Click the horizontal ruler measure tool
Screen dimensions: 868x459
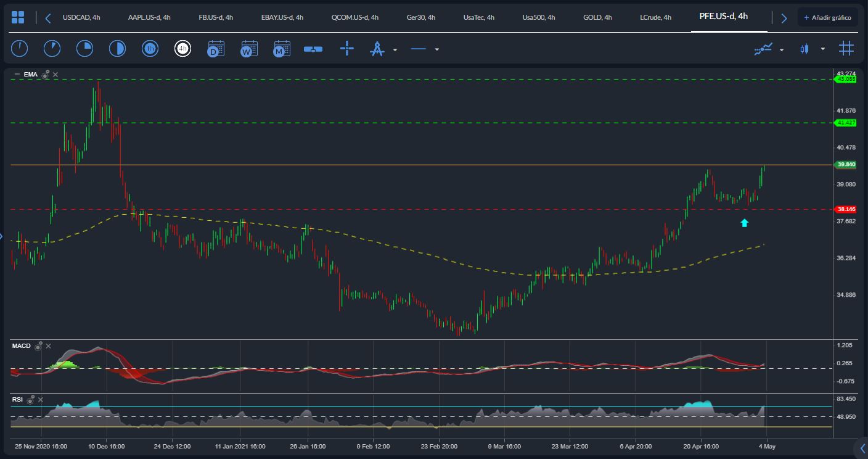point(313,49)
